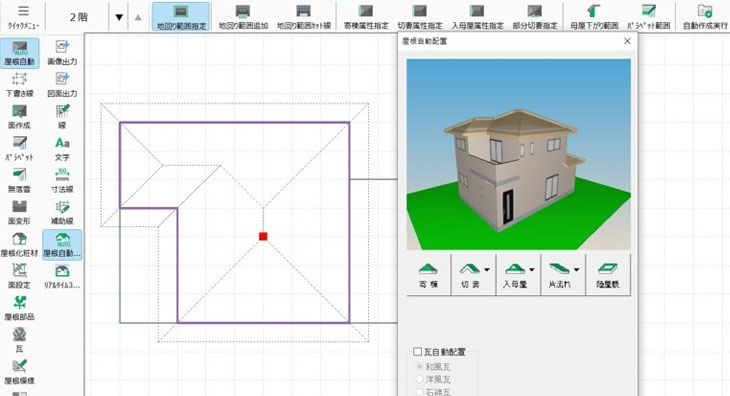This screenshot has width=730, height=396.
Task: Click the red handle point on the roof plan
Action: tap(263, 236)
